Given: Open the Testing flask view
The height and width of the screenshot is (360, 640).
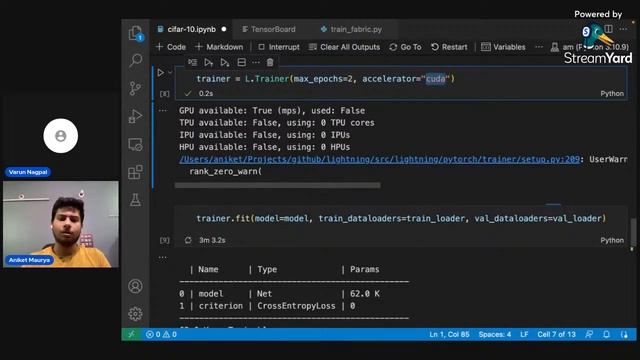Looking at the screenshot, I should (135, 200).
